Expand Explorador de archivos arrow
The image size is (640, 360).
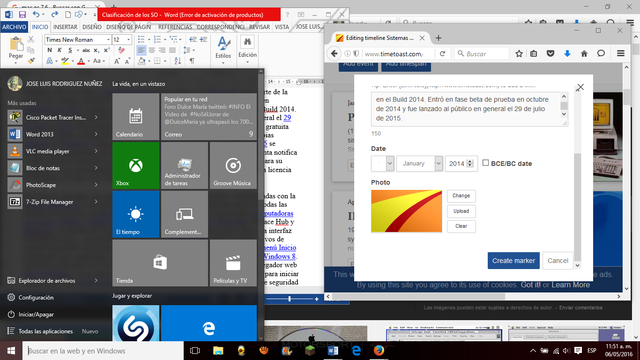click(x=96, y=280)
